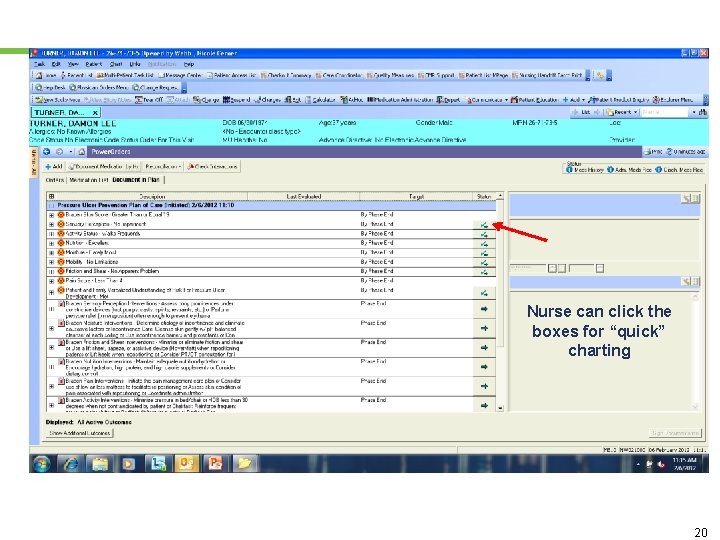Screen dimensions: 720x540
Task: Expand the Mobility - No Limitations row
Action: pos(51,262)
